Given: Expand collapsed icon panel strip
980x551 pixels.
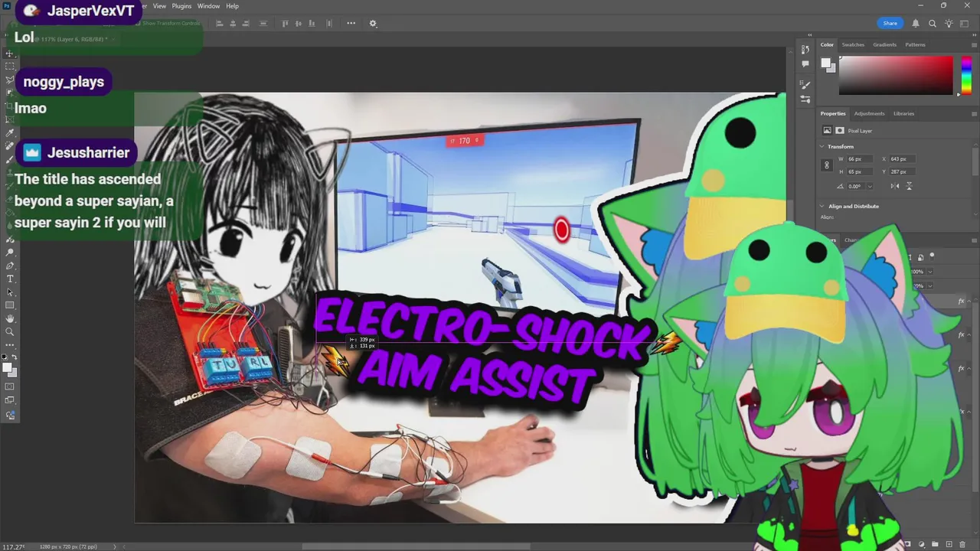Looking at the screenshot, I should click(810, 34).
